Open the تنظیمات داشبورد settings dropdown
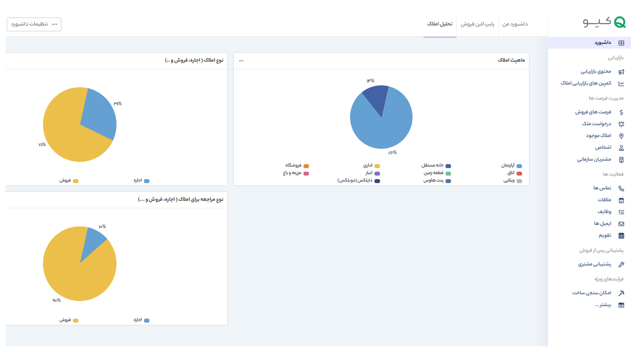644x355 pixels. (34, 24)
